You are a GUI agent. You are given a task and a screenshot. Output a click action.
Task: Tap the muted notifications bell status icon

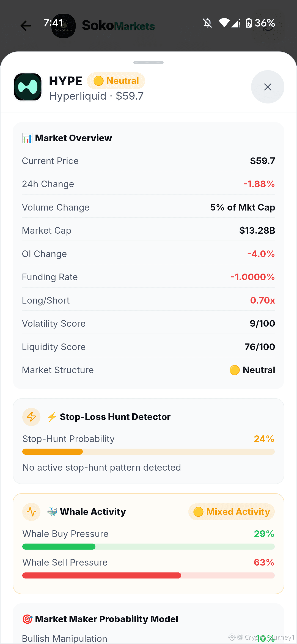click(207, 23)
